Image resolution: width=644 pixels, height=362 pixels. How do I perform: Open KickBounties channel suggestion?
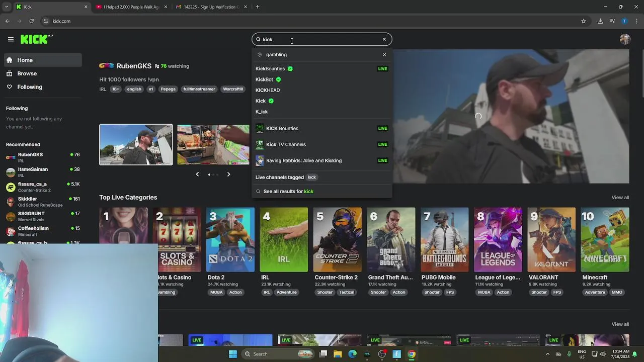[x=321, y=68]
